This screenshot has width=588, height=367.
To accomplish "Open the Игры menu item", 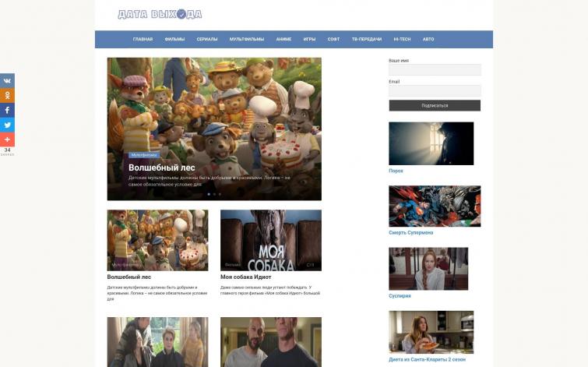I will [309, 39].
